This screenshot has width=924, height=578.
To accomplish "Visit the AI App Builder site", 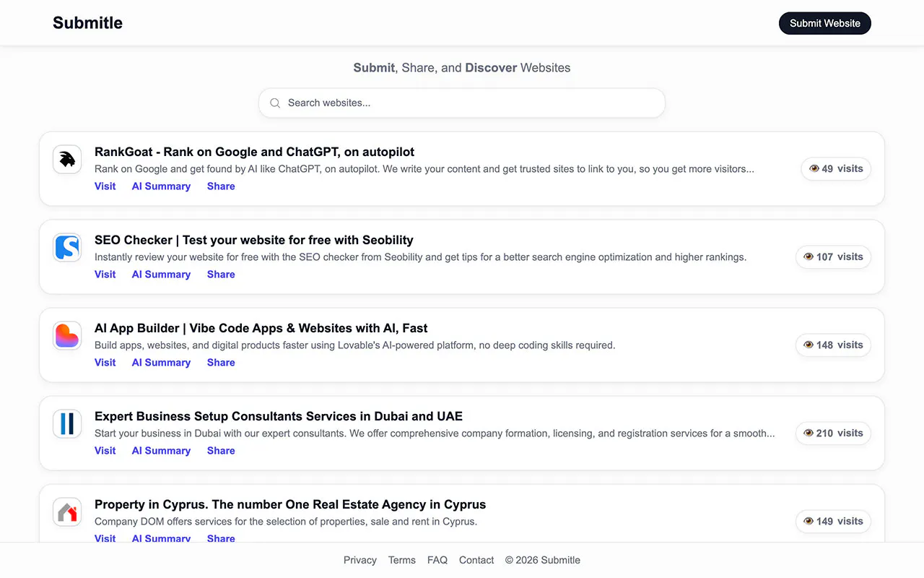I will pos(105,363).
